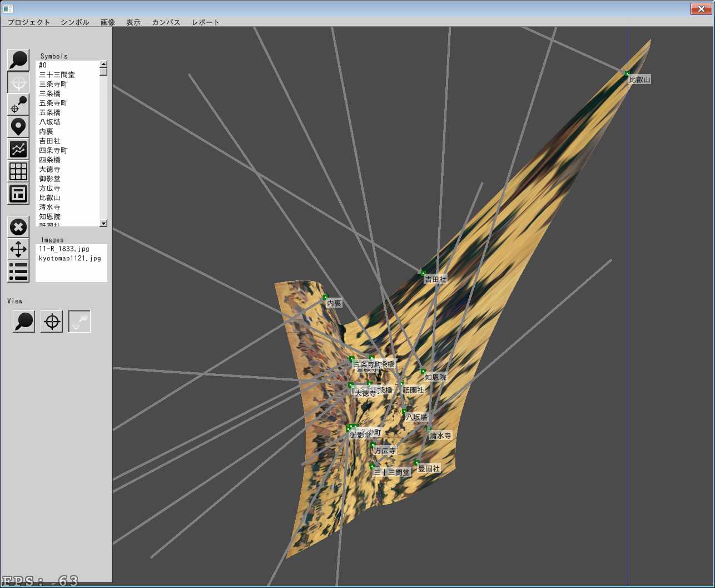Select kyotomap1121.jpg in Images list
This screenshot has width=715, height=588.
tap(70, 259)
